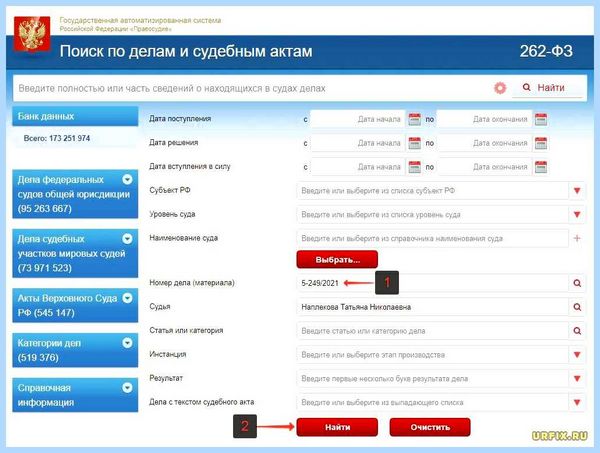
Task: Click the Уровень суда input field
Action: tap(432, 214)
